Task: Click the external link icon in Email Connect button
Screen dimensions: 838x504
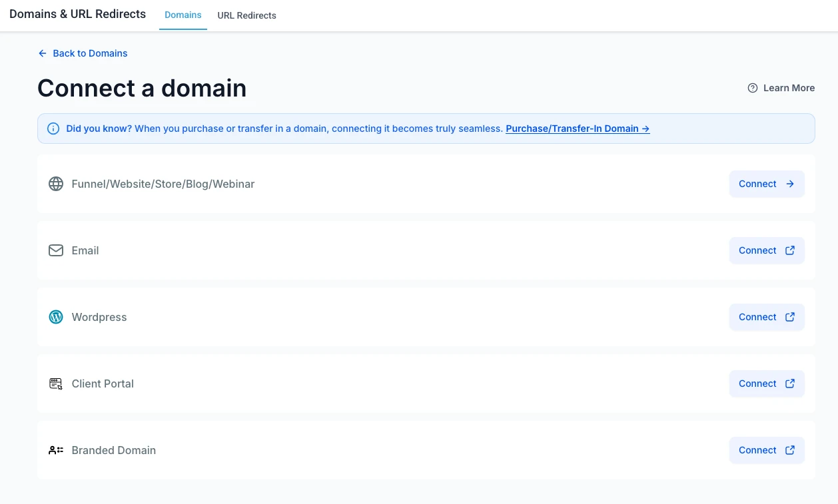Action: 790,250
